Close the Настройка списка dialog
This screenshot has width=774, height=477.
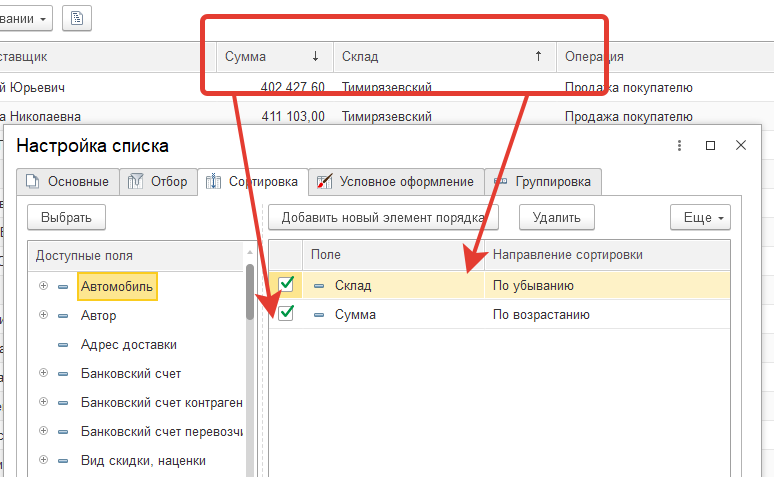[x=741, y=145]
